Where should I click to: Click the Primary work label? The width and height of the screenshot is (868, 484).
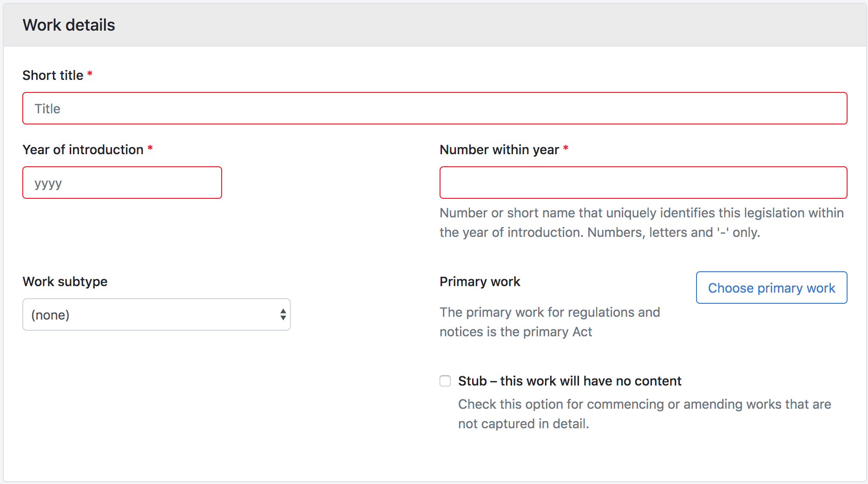[x=480, y=281]
